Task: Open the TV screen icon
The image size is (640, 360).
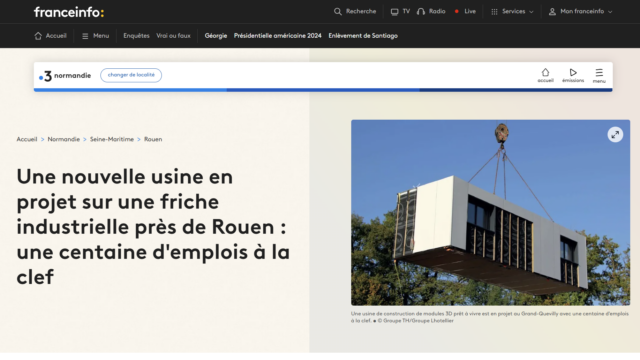Action: [x=394, y=11]
